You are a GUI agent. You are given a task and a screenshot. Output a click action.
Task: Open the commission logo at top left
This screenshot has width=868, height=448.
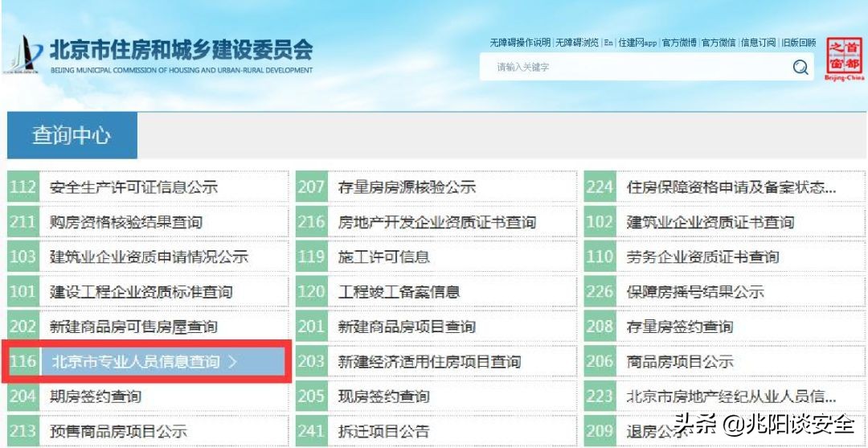coord(23,54)
